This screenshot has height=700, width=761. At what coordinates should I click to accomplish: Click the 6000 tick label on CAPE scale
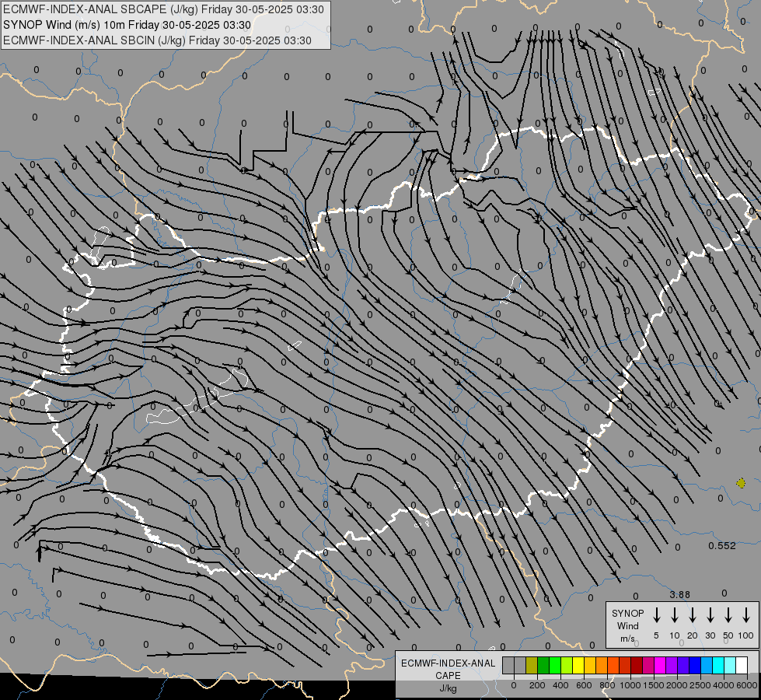coord(747,685)
